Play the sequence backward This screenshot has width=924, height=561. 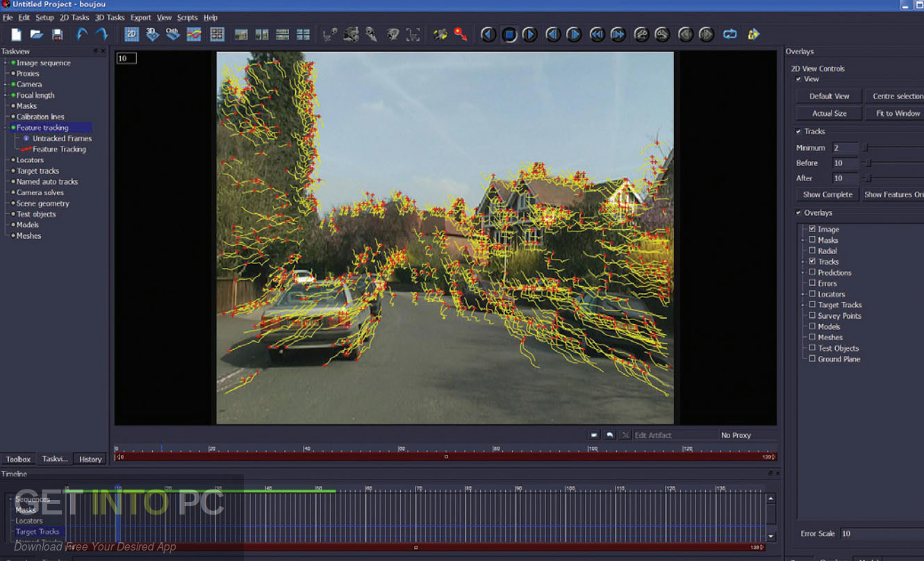[x=488, y=34]
